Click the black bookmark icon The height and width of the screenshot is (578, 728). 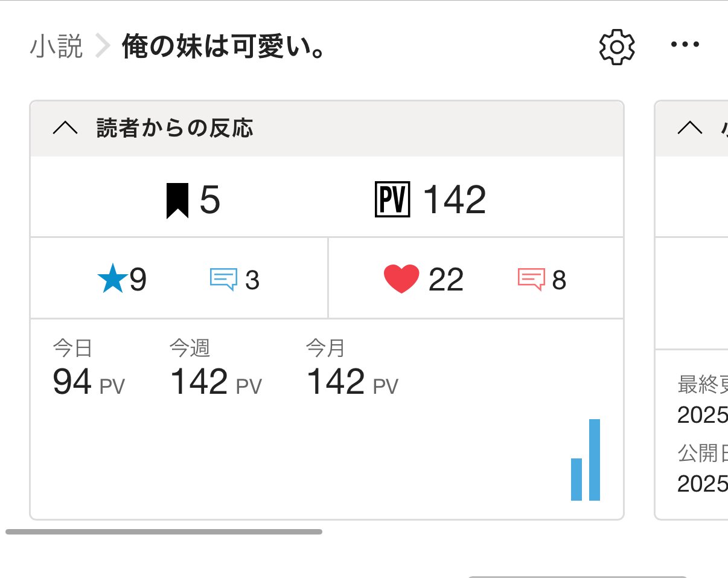177,201
